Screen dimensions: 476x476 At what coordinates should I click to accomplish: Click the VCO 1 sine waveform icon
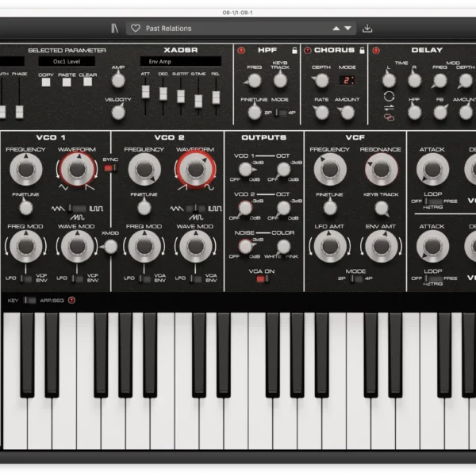point(63,187)
